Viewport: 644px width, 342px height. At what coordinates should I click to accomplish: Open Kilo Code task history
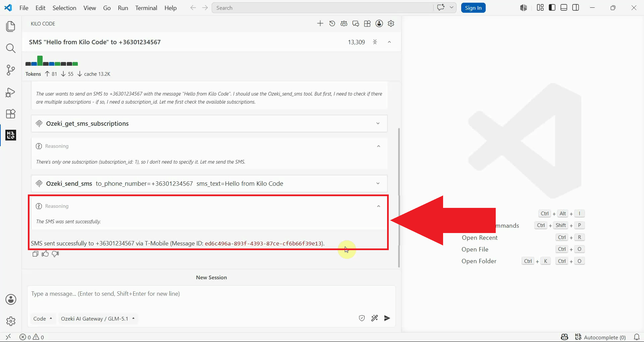tap(332, 23)
